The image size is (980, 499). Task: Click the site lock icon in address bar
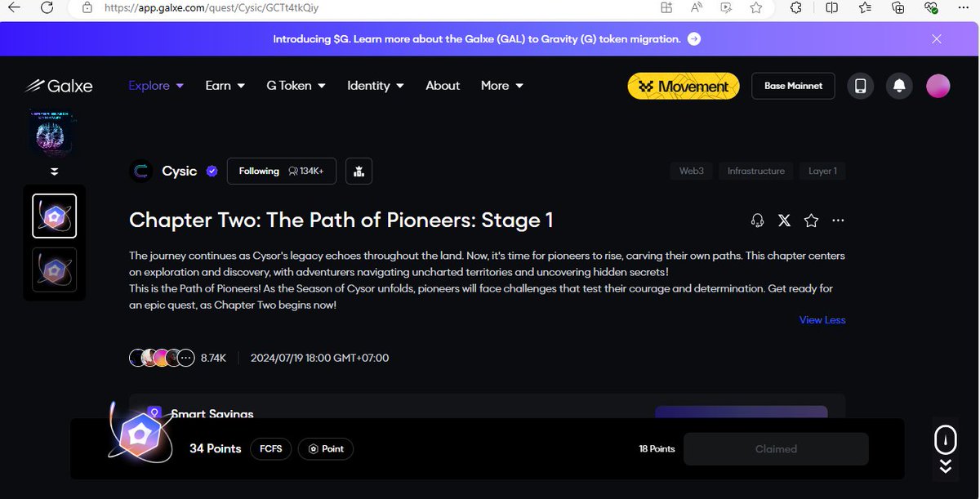[x=87, y=7]
